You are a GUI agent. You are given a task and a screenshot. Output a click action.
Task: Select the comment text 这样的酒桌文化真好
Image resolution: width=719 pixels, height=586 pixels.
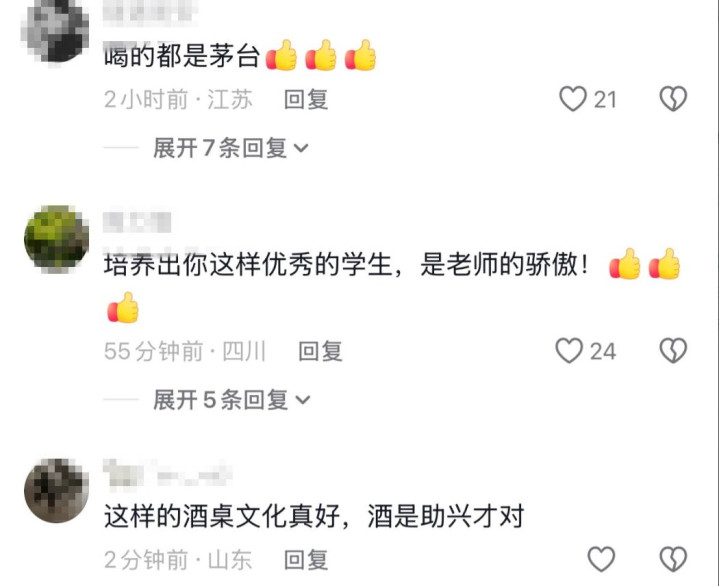222,516
